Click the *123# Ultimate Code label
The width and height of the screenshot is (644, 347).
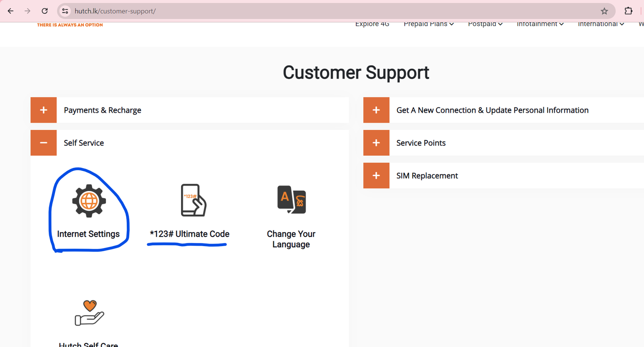point(190,234)
